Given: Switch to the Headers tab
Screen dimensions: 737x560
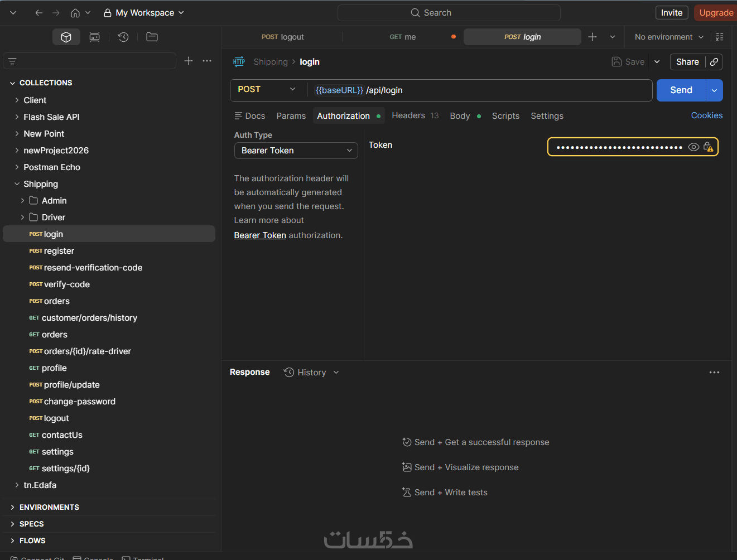Looking at the screenshot, I should point(408,115).
